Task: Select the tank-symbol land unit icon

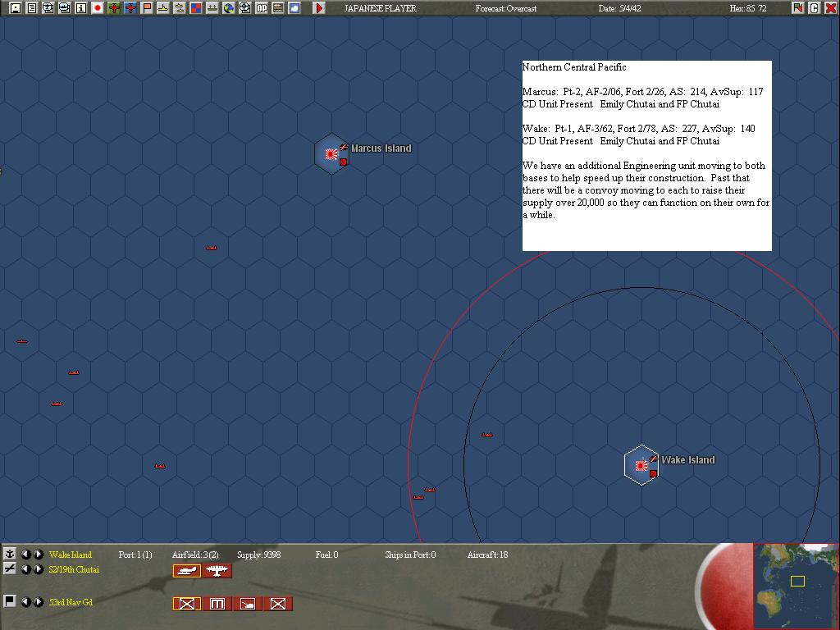Action: tap(248, 604)
